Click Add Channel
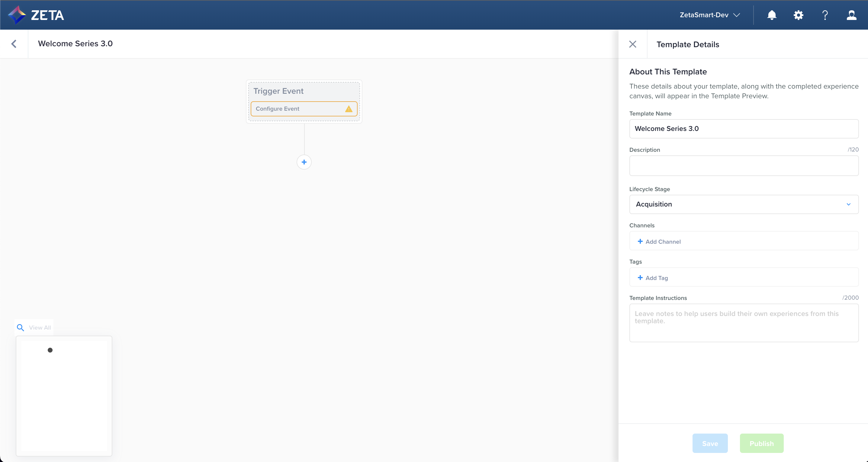 coord(659,242)
